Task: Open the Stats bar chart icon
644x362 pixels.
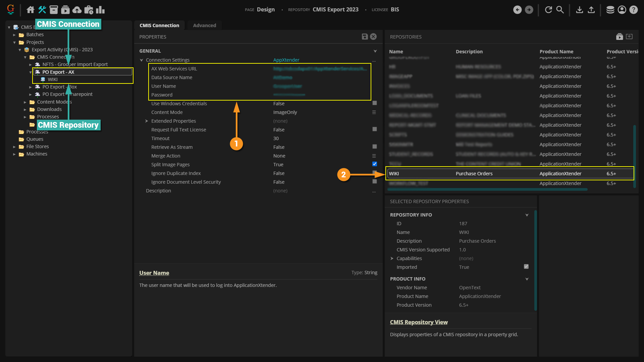Action: (100, 10)
